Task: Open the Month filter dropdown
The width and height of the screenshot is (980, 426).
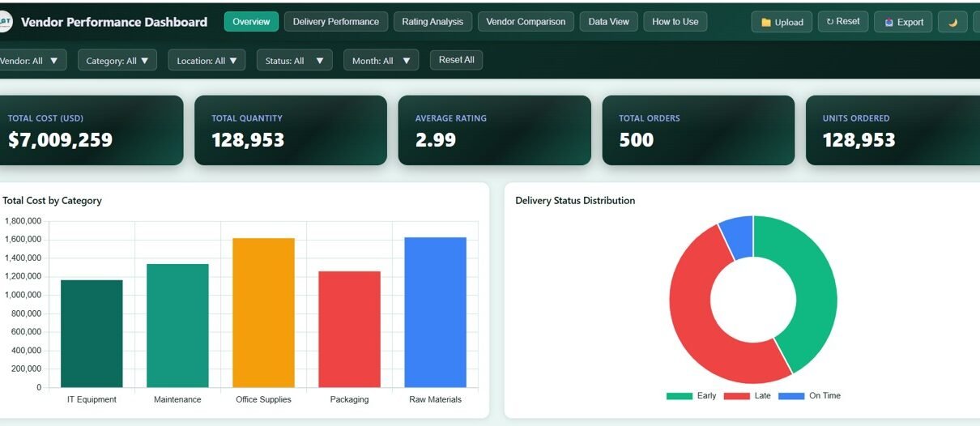Action: pyautogui.click(x=381, y=60)
